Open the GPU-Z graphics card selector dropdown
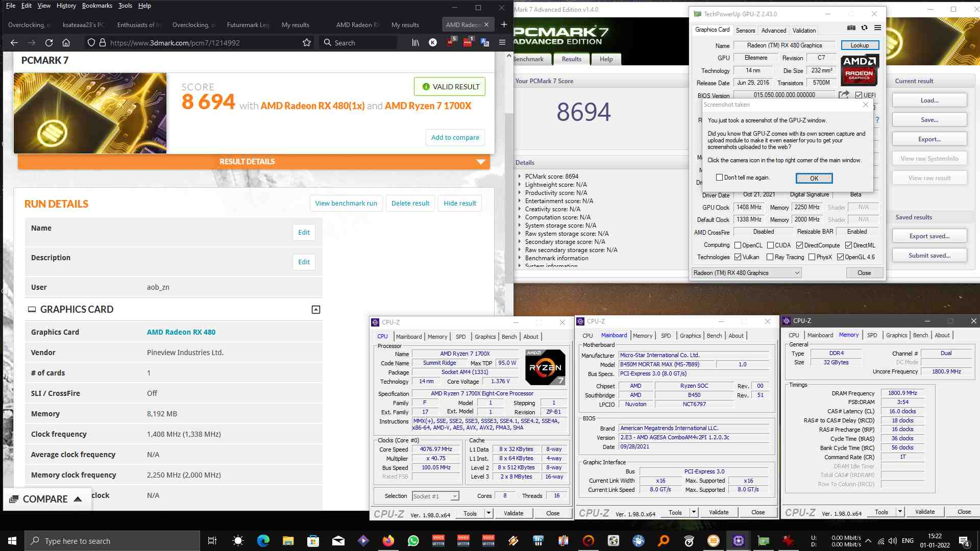The image size is (980, 551). (746, 273)
